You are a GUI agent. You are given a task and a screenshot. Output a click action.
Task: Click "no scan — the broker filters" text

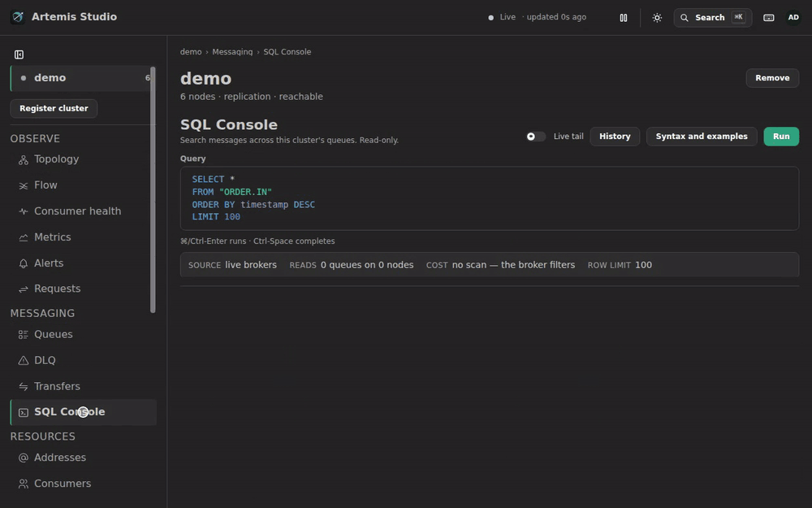513,265
